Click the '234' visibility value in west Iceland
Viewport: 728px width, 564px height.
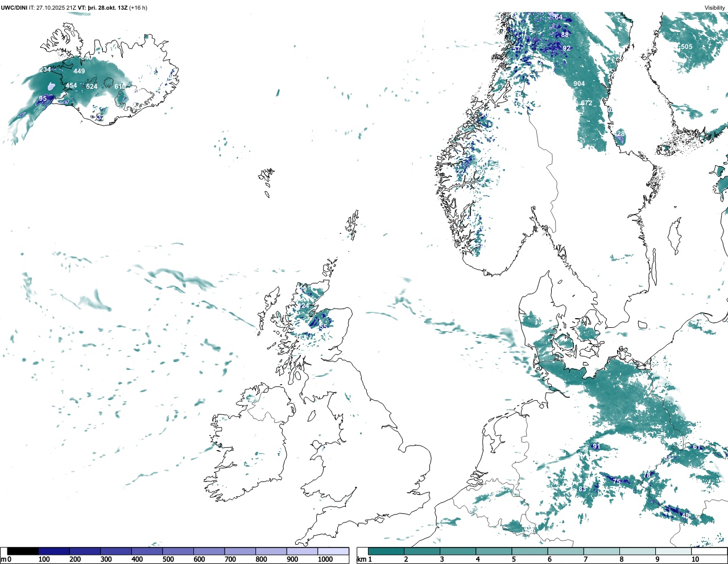[45, 69]
